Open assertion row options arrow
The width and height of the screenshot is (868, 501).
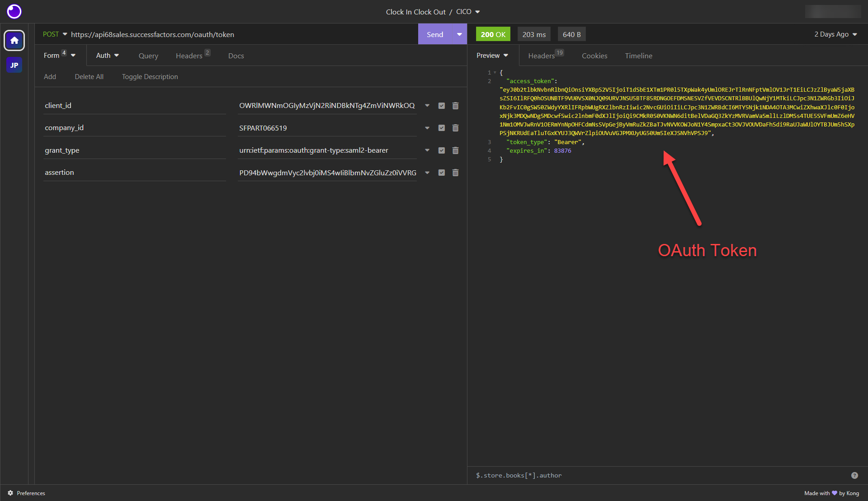[x=427, y=173]
